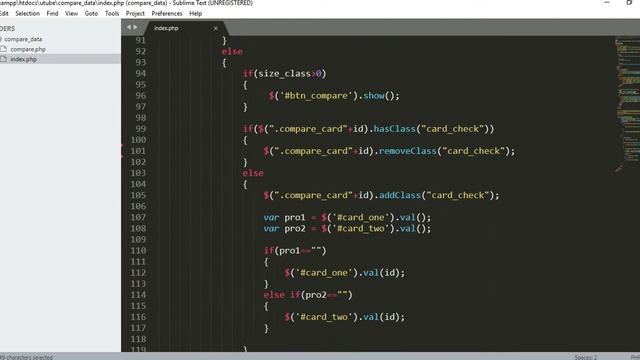This screenshot has width=640, height=360.
Task: Click line number 107 in the gutter
Action: pos(138,217)
